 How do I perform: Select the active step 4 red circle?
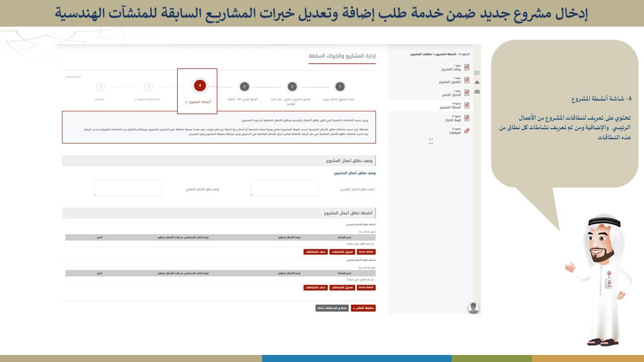[200, 86]
